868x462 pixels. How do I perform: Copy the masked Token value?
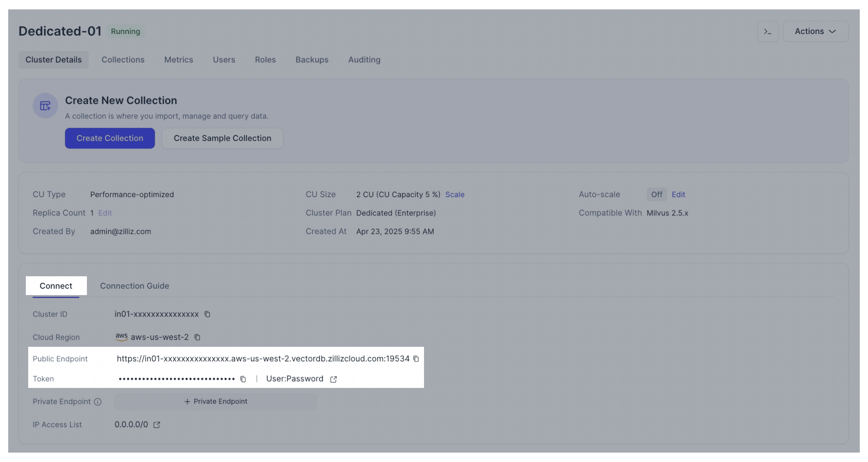pyautogui.click(x=243, y=379)
